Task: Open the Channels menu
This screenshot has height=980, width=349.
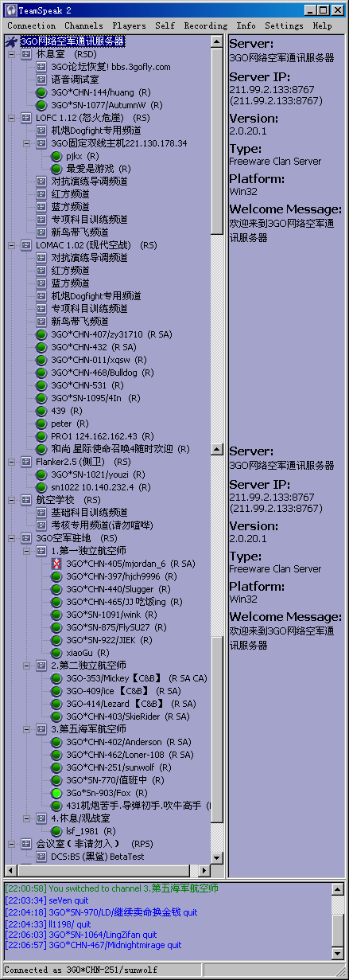Action: tap(83, 25)
